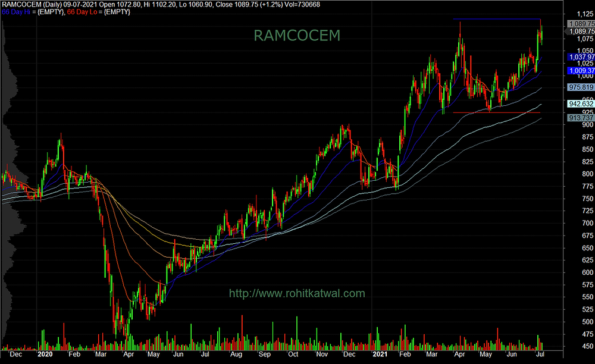Click the Sep month label on time axis

coord(265,354)
